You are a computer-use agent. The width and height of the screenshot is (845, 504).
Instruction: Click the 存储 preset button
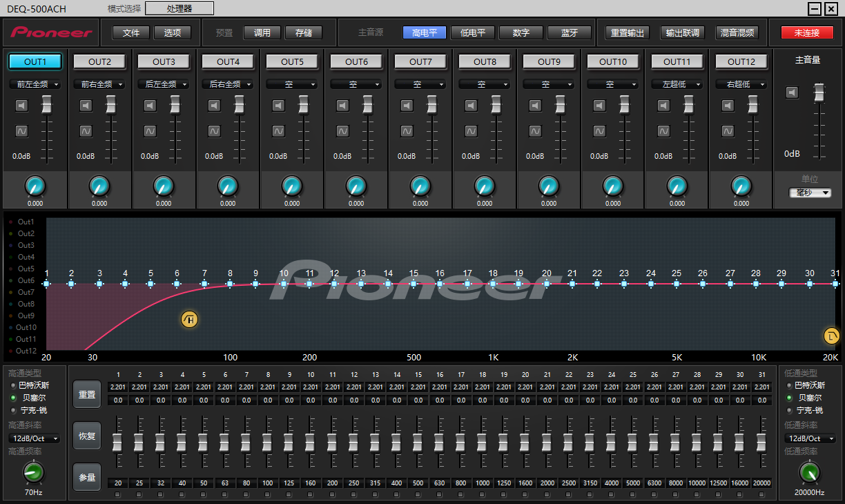(304, 32)
